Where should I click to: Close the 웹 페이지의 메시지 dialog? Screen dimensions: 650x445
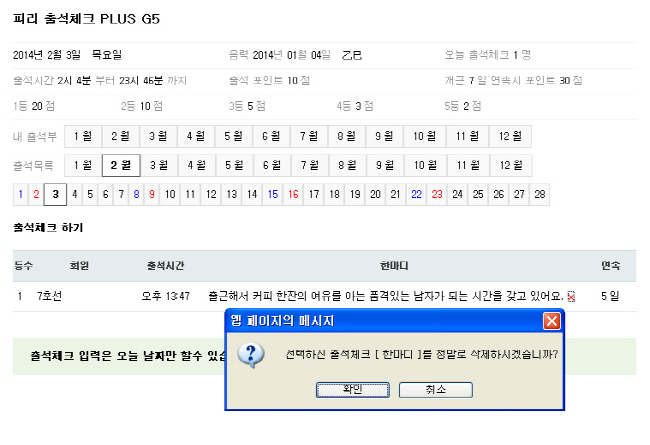point(551,321)
